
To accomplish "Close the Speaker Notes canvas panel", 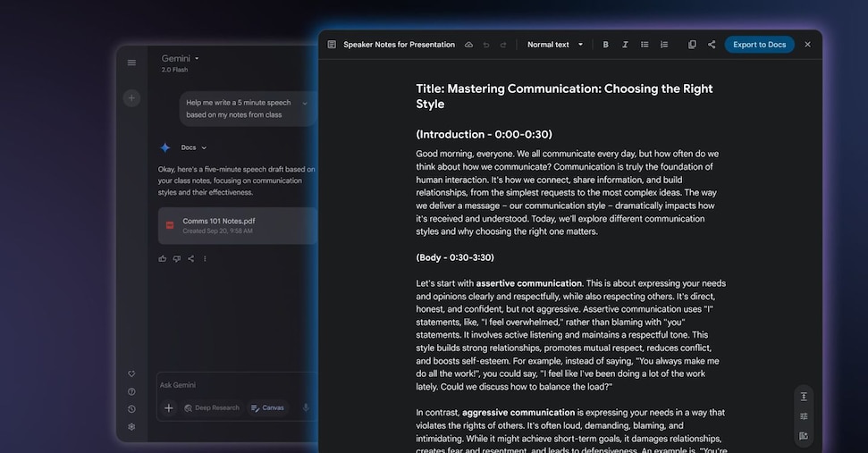I will pyautogui.click(x=808, y=45).
